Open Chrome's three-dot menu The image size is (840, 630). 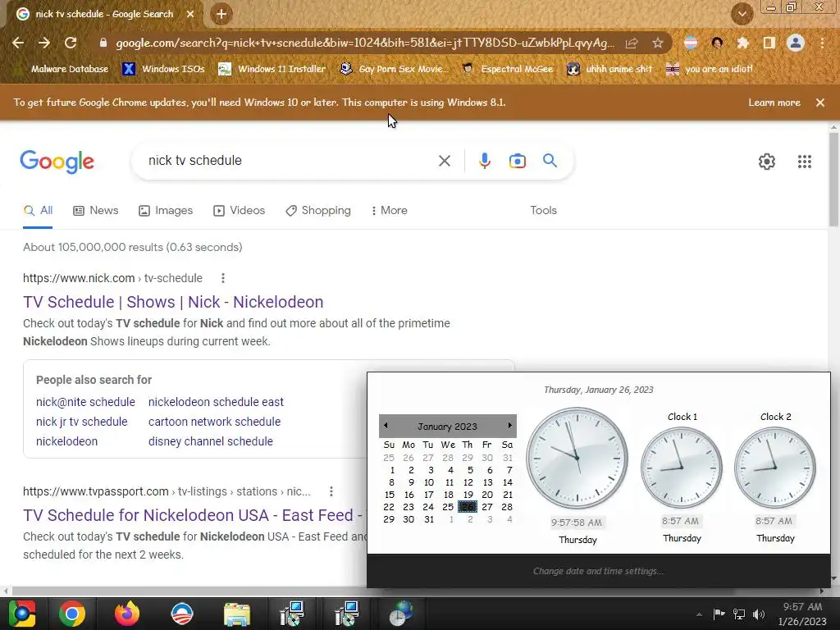pos(822,43)
